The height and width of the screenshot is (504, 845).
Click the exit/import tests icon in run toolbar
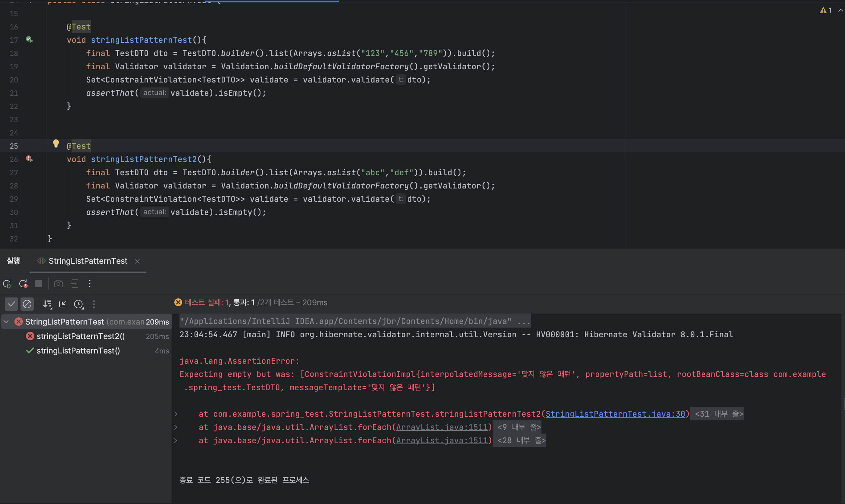[74, 284]
